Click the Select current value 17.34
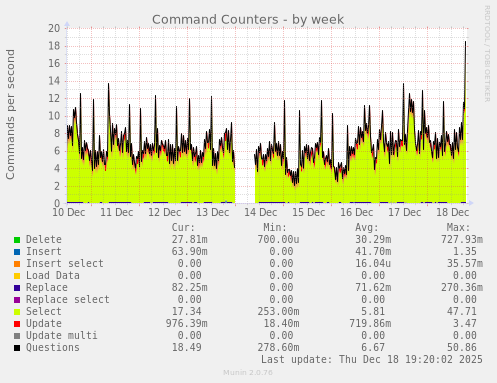 click(187, 312)
